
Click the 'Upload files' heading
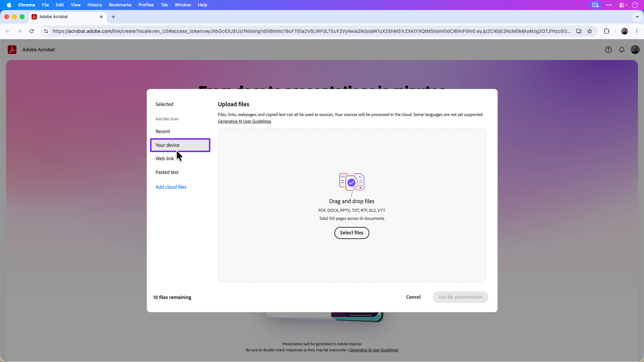point(233,104)
